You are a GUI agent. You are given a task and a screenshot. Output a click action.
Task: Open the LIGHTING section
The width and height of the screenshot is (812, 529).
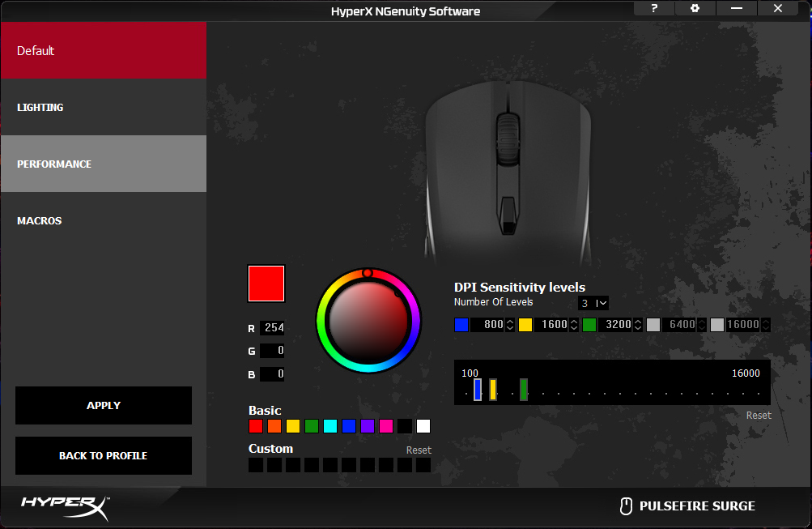[104, 107]
